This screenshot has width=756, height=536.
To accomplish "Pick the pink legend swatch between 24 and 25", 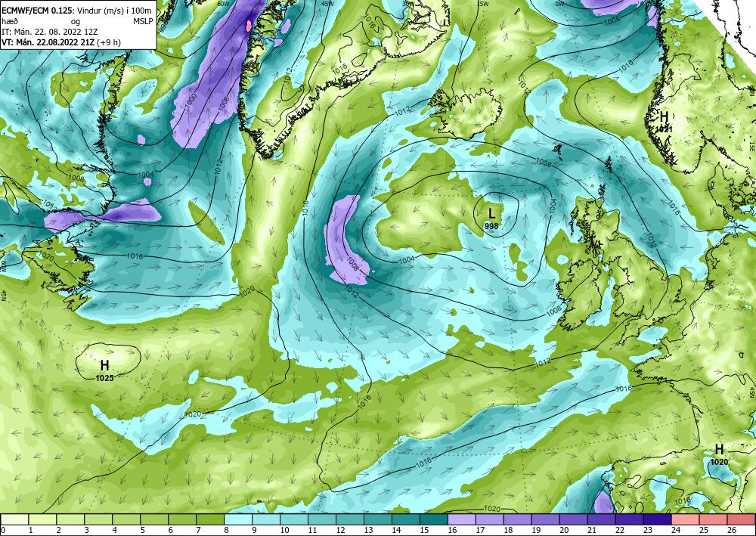I will pyautogui.click(x=686, y=519).
